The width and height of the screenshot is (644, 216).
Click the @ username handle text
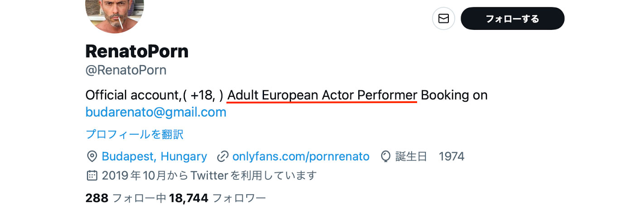click(x=126, y=70)
